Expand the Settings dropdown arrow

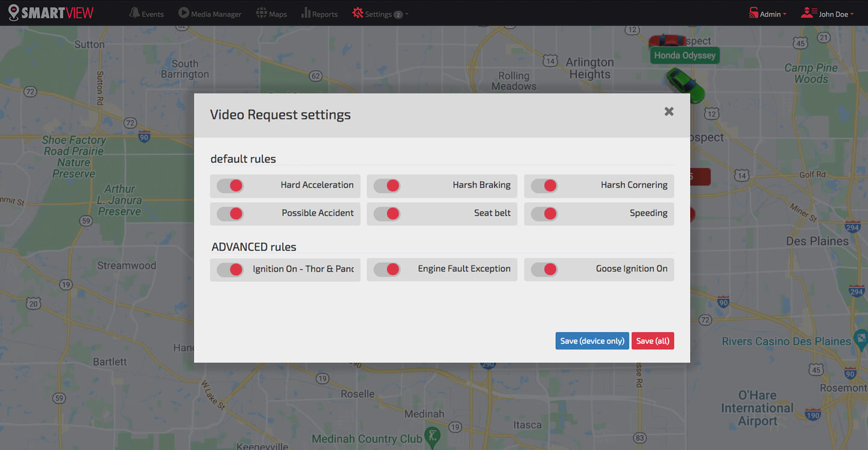(407, 14)
